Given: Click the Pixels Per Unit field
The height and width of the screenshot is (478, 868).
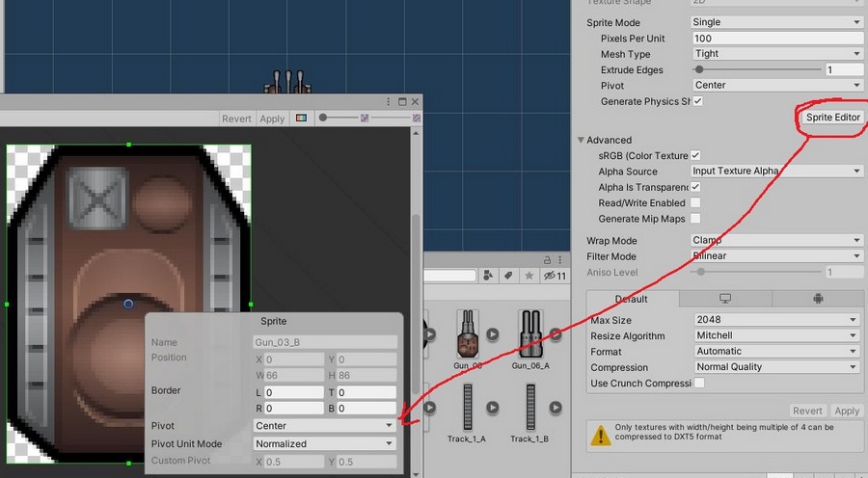Looking at the screenshot, I should pos(776,39).
